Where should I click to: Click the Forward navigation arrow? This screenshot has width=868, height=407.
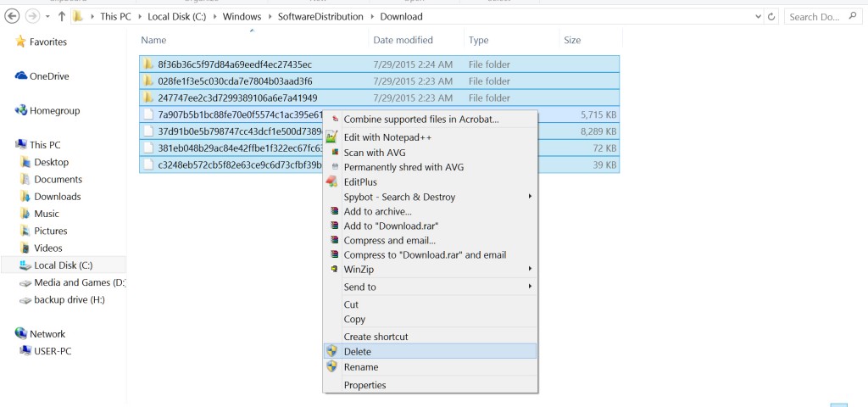(x=33, y=17)
